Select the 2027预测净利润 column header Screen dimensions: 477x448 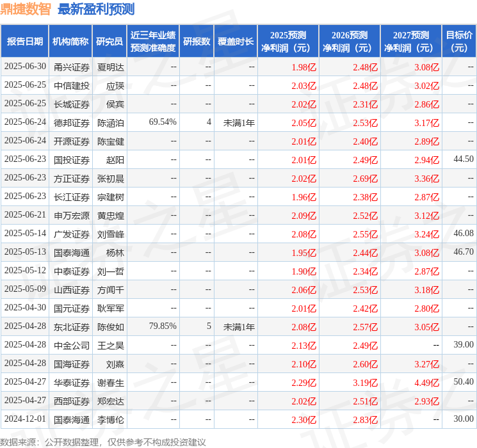[x=411, y=42]
